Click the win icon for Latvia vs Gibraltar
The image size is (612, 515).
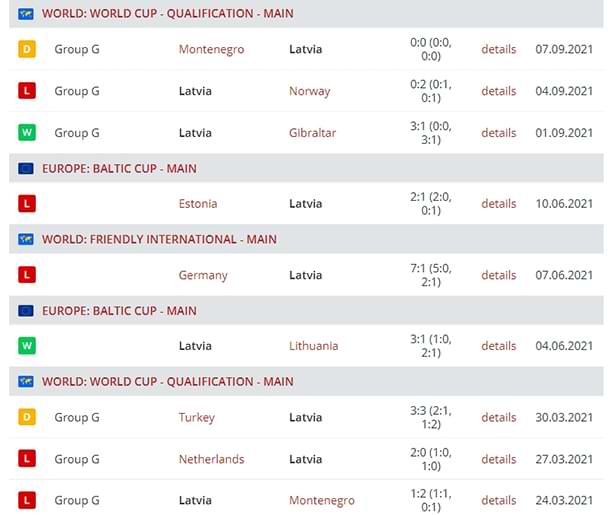tap(27, 132)
